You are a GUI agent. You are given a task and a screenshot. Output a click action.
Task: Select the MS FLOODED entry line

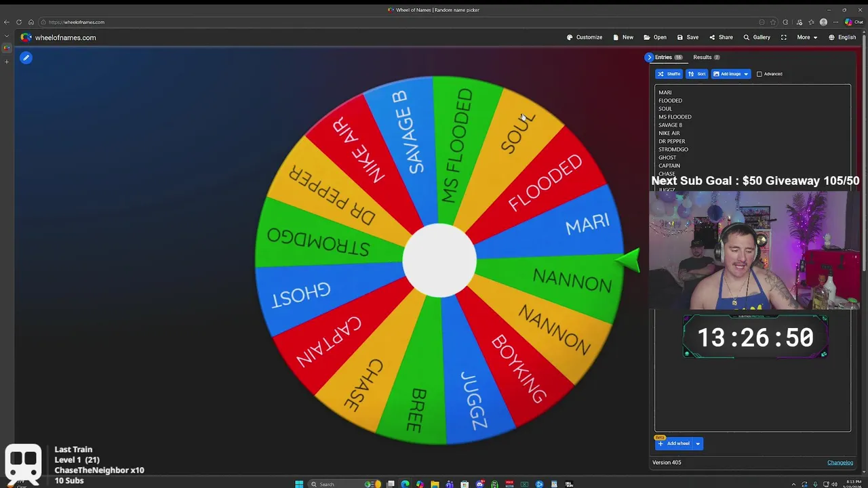point(675,117)
